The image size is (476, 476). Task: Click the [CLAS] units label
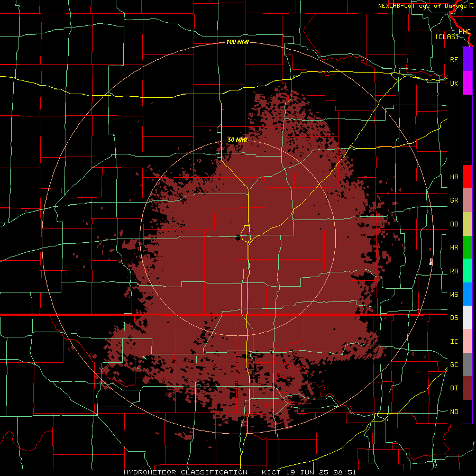[x=447, y=37]
